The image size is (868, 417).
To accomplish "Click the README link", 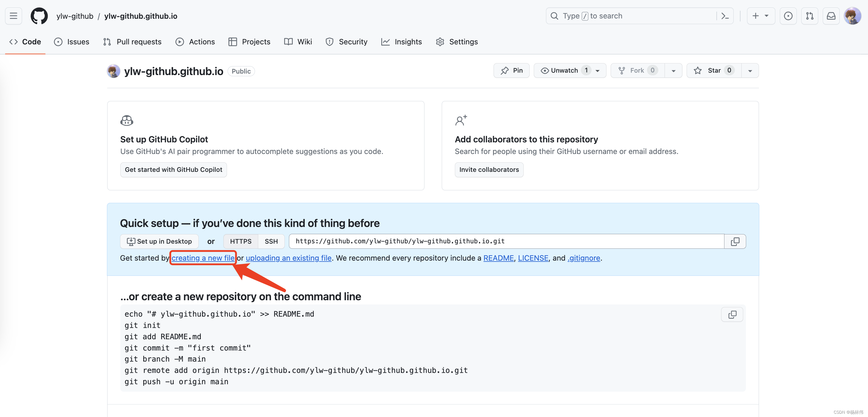I will (498, 258).
